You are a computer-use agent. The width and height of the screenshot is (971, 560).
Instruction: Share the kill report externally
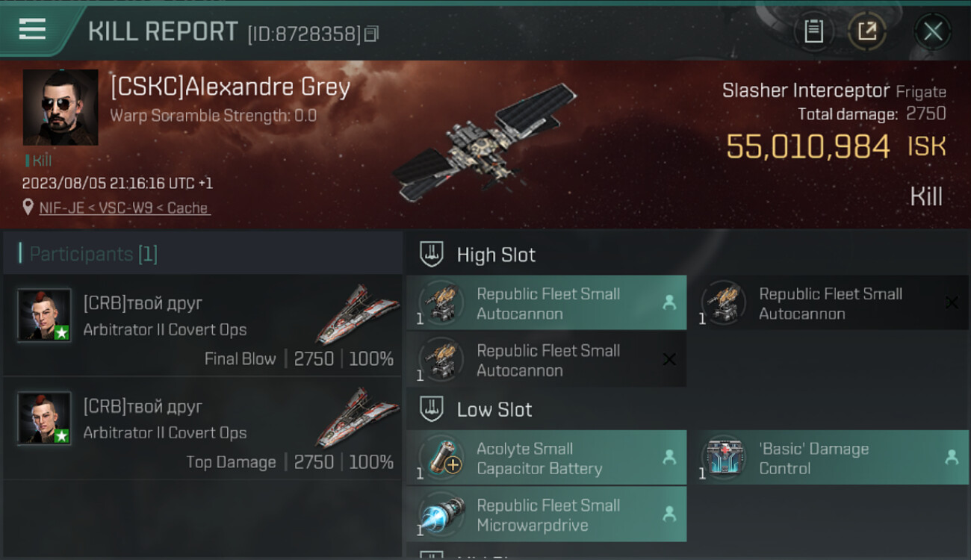click(x=867, y=31)
